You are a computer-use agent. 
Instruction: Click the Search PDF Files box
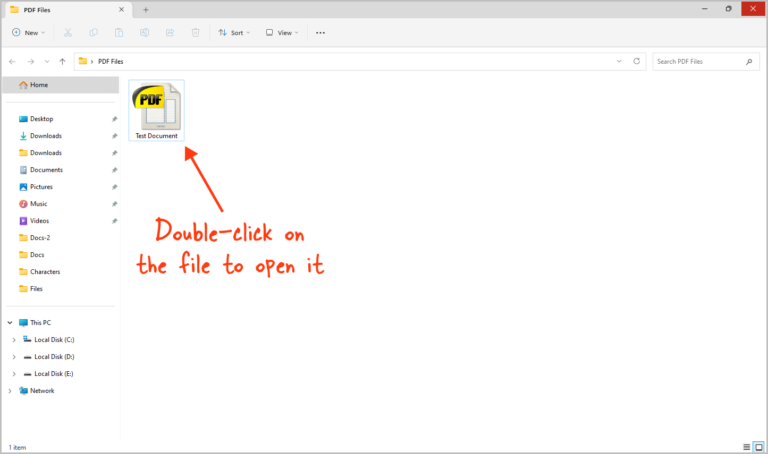tap(706, 62)
